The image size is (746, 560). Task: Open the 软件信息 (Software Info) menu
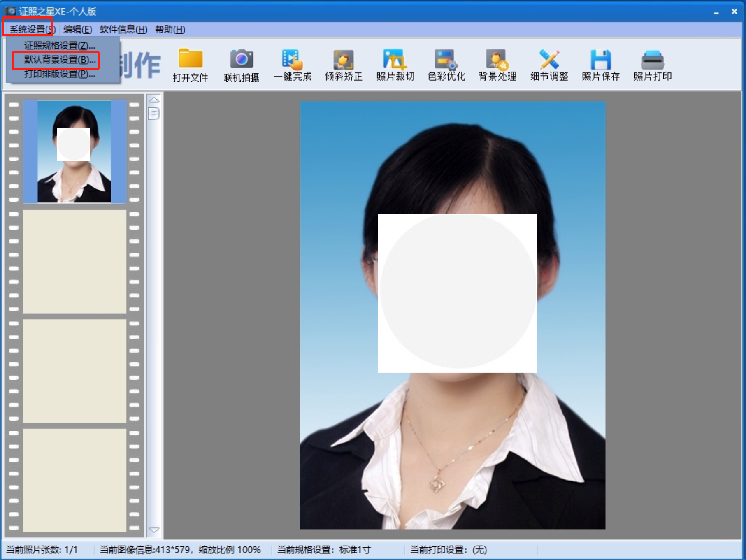tap(122, 29)
